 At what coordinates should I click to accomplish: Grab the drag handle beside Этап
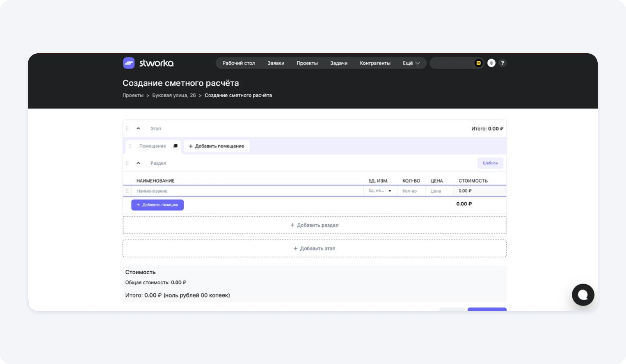click(x=127, y=129)
